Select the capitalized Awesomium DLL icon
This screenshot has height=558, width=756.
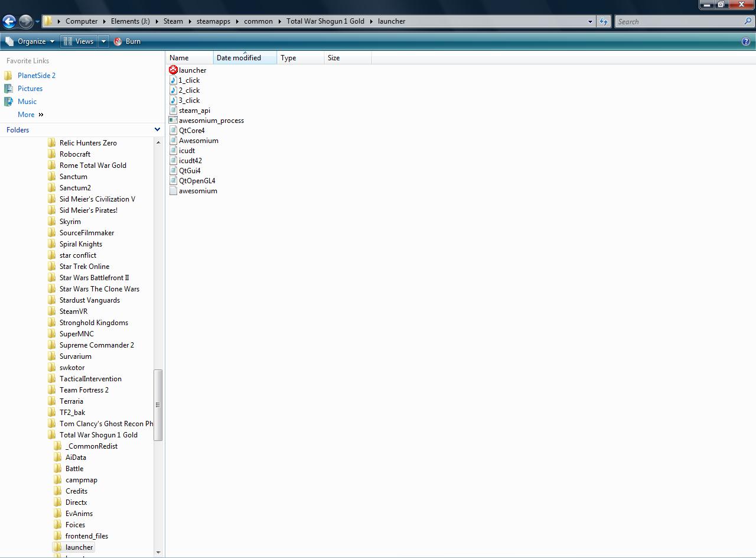[x=173, y=141]
